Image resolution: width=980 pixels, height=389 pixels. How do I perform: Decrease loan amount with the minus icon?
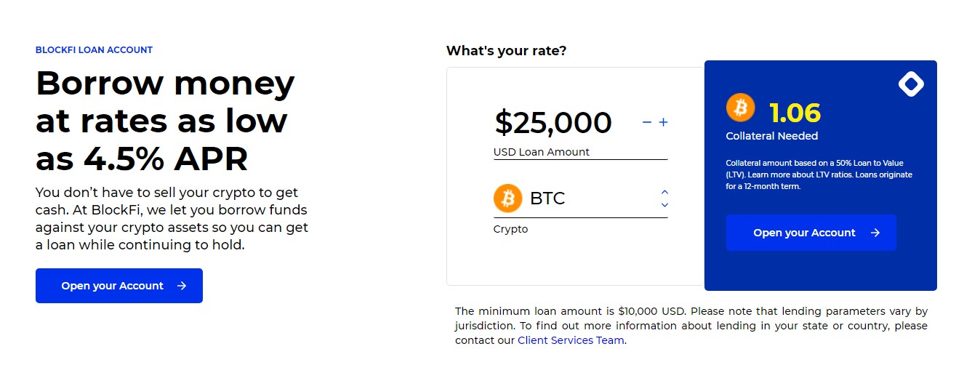(647, 122)
